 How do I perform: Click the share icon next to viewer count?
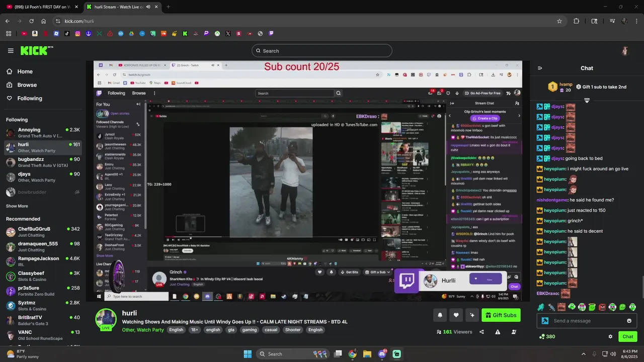(x=481, y=332)
